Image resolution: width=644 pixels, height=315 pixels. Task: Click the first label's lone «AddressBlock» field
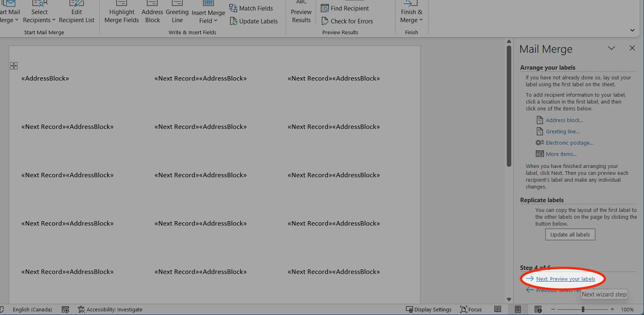(45, 78)
